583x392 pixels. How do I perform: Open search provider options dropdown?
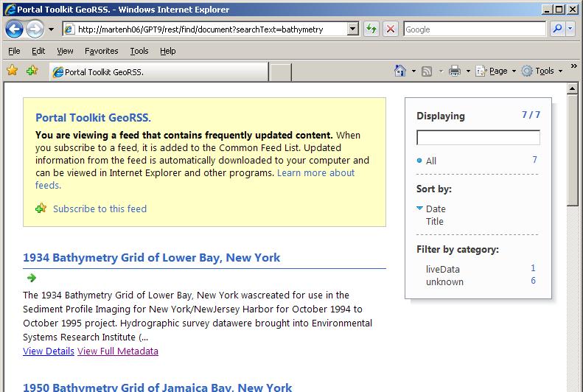pyautogui.click(x=570, y=29)
